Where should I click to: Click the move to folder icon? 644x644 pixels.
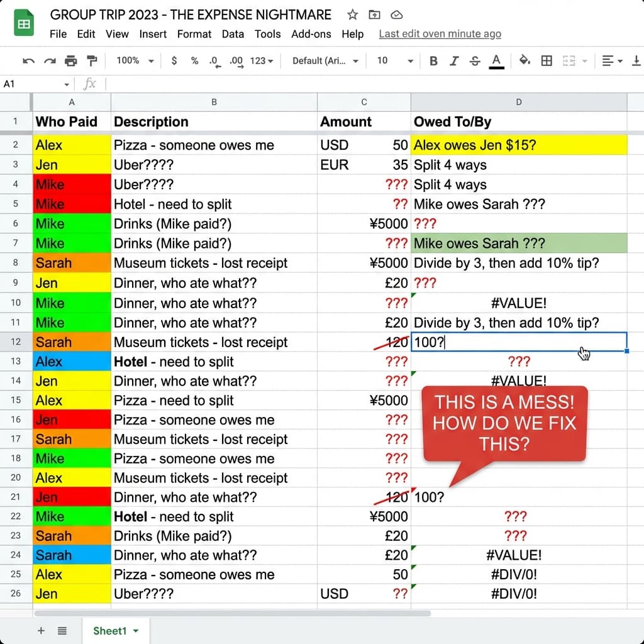(x=374, y=15)
